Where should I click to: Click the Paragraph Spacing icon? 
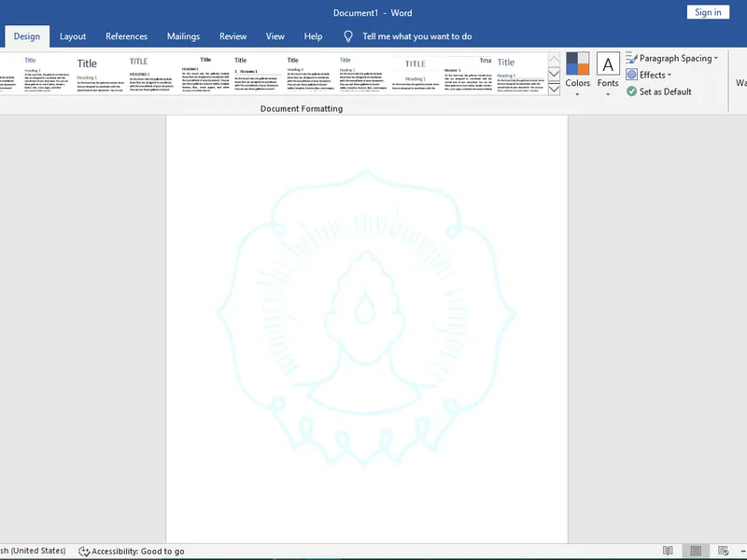point(632,58)
